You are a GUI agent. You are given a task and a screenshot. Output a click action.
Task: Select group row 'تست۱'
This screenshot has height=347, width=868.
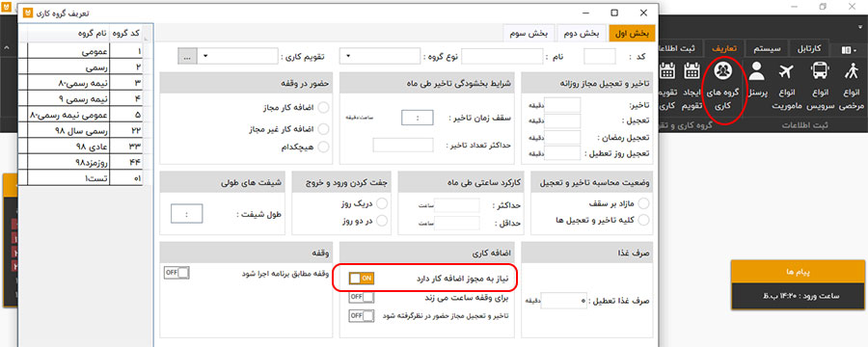coord(79,178)
